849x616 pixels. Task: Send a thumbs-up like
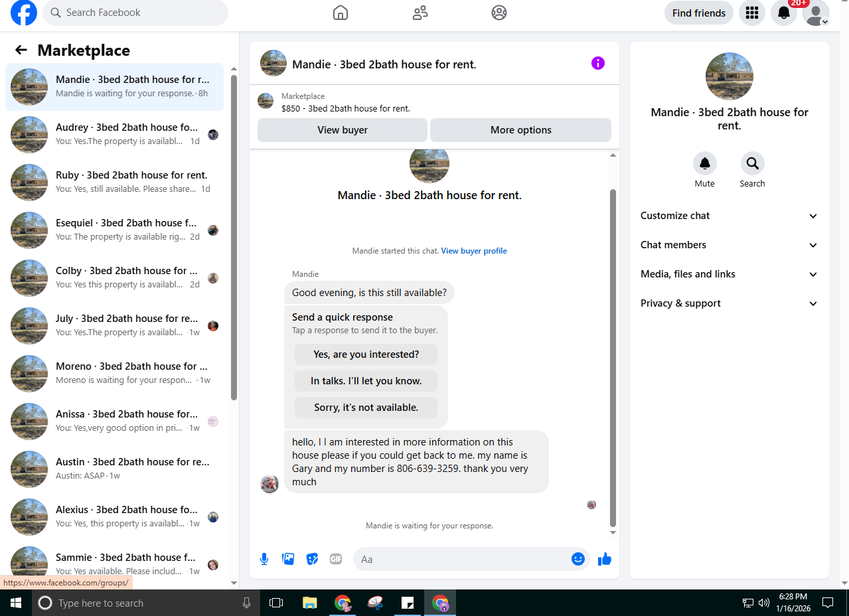(x=604, y=559)
